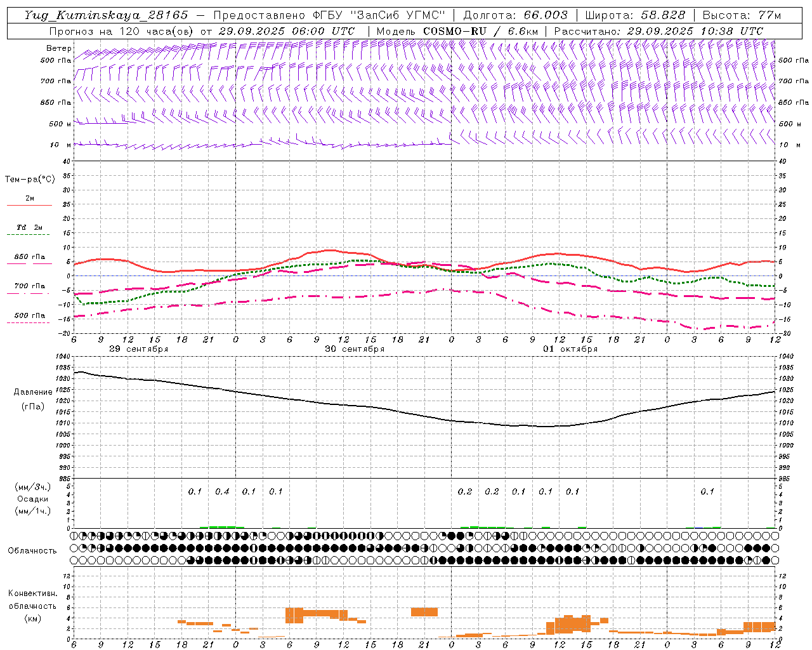Click the station title Yug_Kuminskaya_28165
The height and width of the screenshot is (650, 812).
(x=107, y=15)
